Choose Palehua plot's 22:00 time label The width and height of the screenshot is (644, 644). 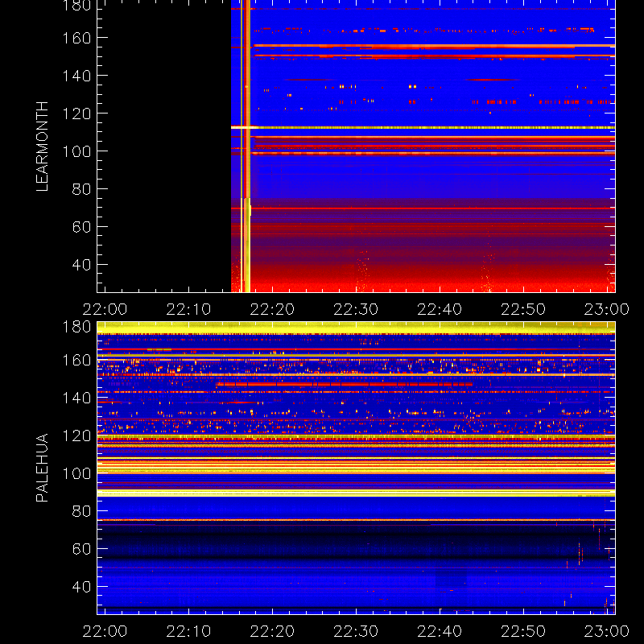tap(105, 631)
